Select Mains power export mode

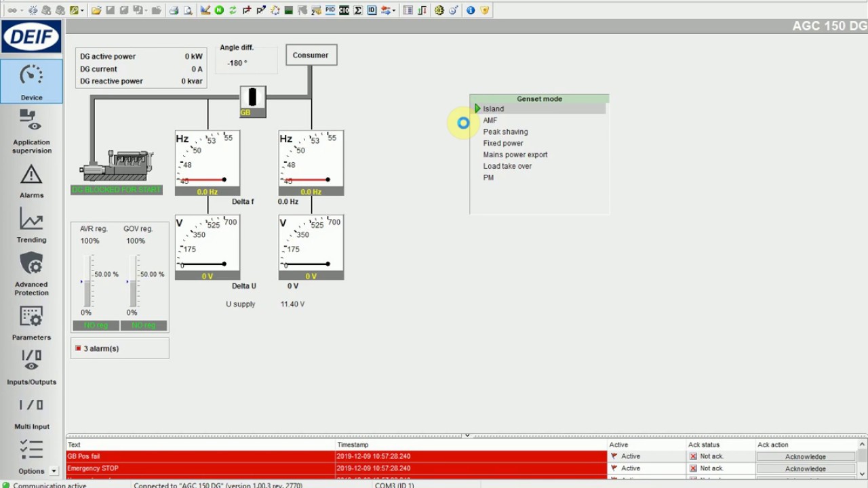pos(515,155)
